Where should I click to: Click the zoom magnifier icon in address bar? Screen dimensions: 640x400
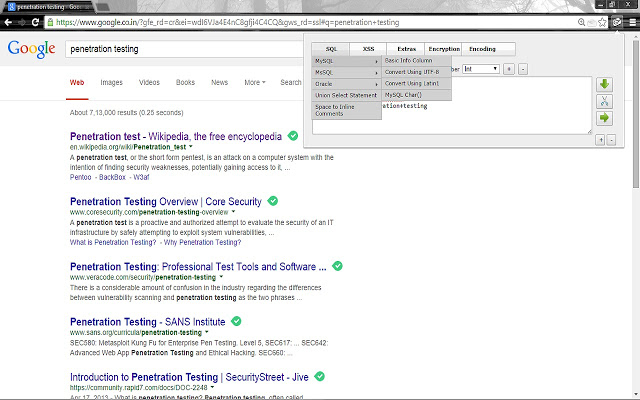pos(582,22)
